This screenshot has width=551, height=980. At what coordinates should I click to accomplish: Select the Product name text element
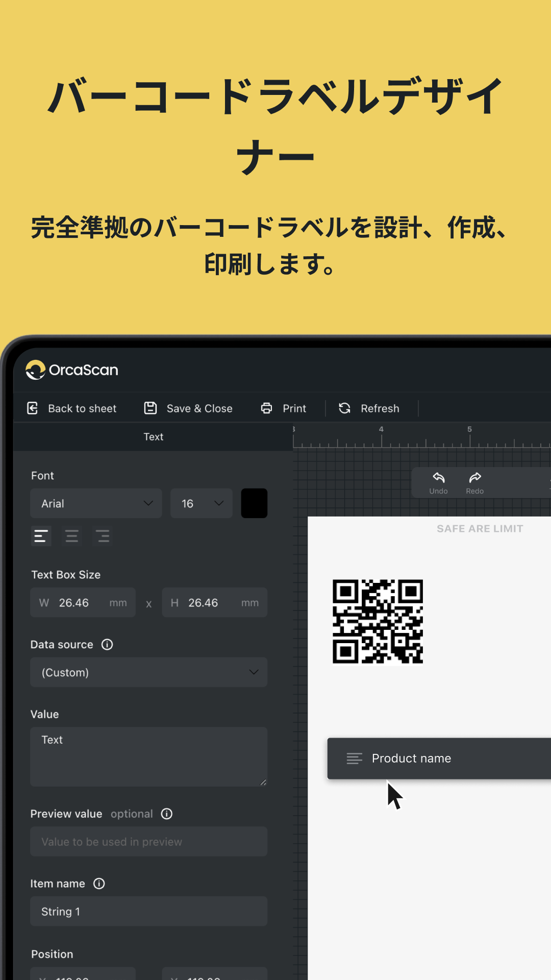pos(439,758)
